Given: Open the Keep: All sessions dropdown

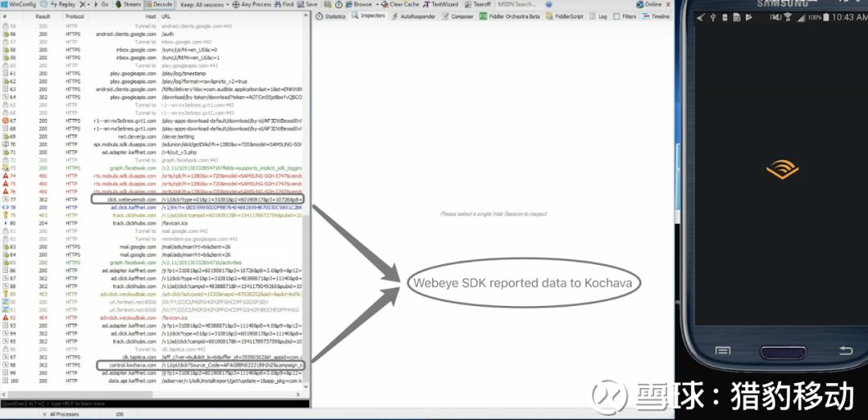Looking at the screenshot, I should click(205, 4).
